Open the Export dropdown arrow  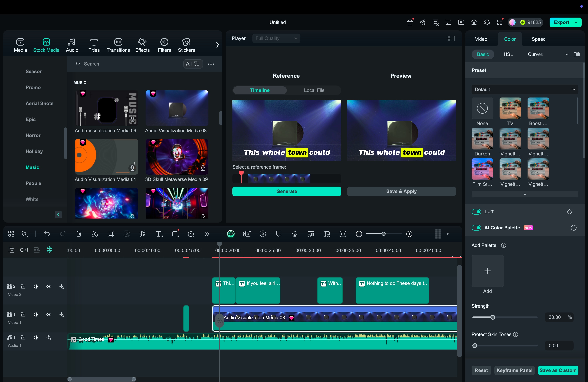coord(576,22)
